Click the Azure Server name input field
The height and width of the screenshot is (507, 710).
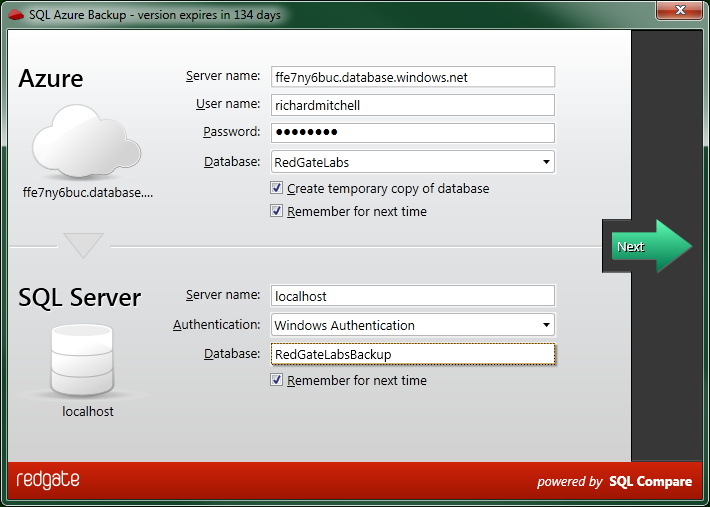click(413, 77)
